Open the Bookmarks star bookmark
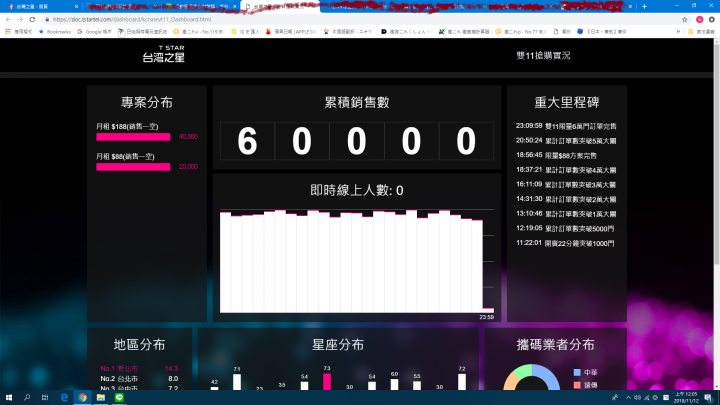 point(55,32)
